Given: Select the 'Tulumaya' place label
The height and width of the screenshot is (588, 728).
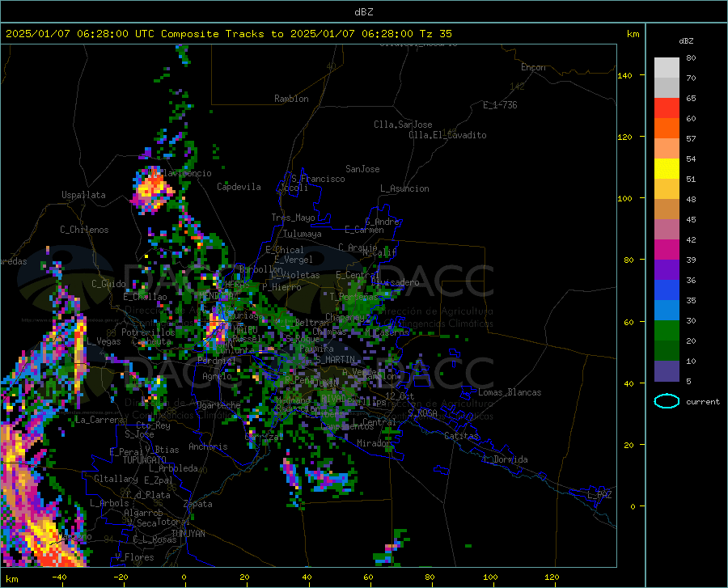Looking at the screenshot, I should [303, 234].
